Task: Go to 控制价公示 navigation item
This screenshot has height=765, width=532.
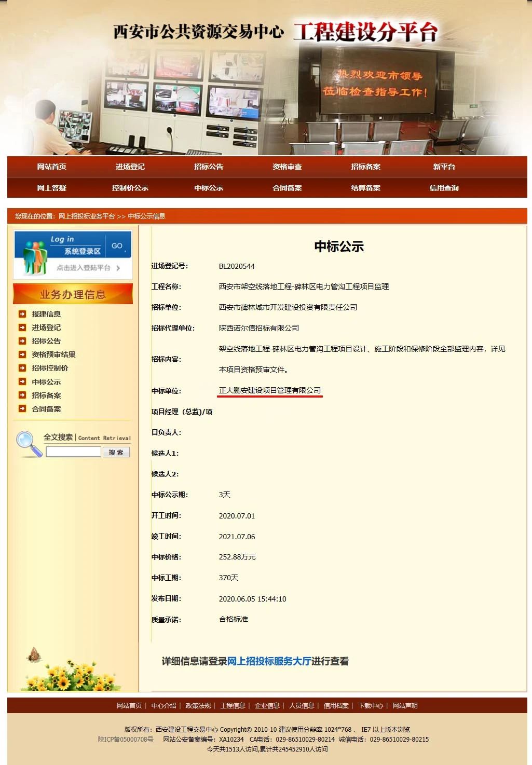Action: (x=130, y=188)
